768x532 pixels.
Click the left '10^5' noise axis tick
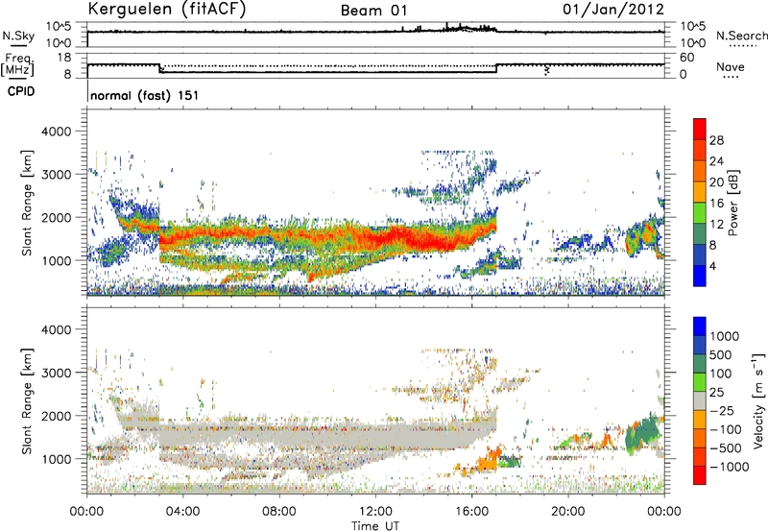tap(59, 27)
